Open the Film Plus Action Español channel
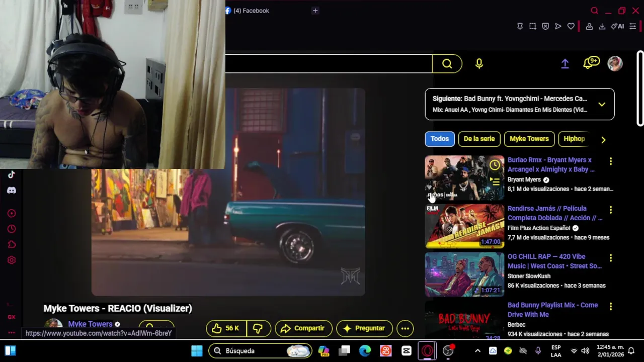The height and width of the screenshot is (362, 644). tap(539, 228)
